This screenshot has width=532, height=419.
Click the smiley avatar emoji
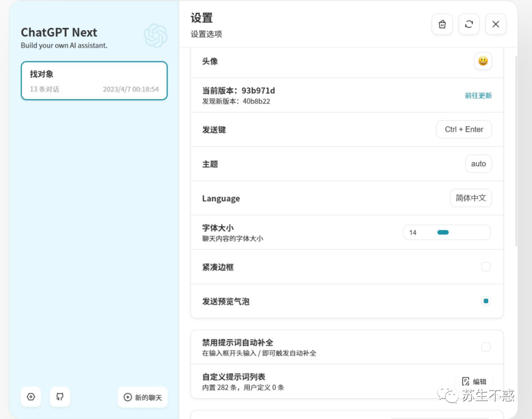click(483, 61)
